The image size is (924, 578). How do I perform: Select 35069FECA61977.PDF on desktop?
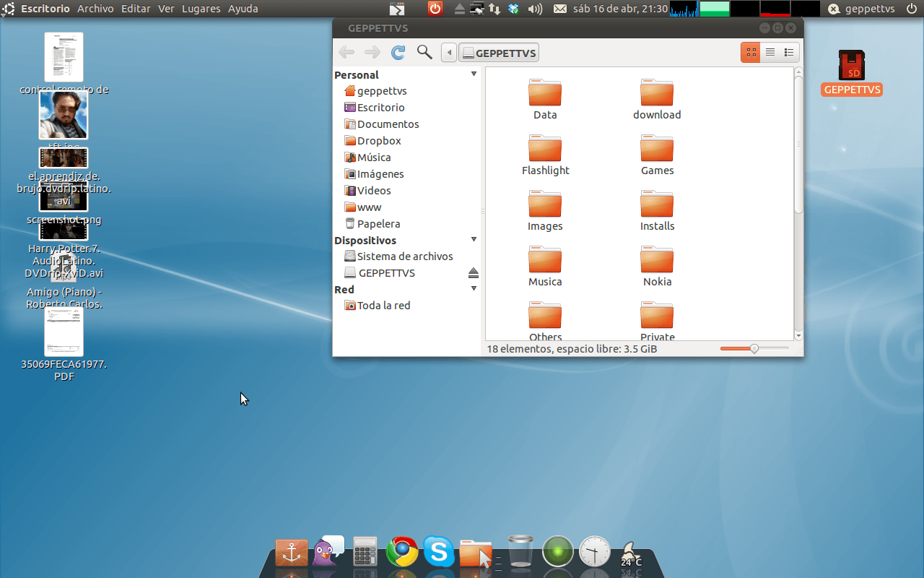64,345
